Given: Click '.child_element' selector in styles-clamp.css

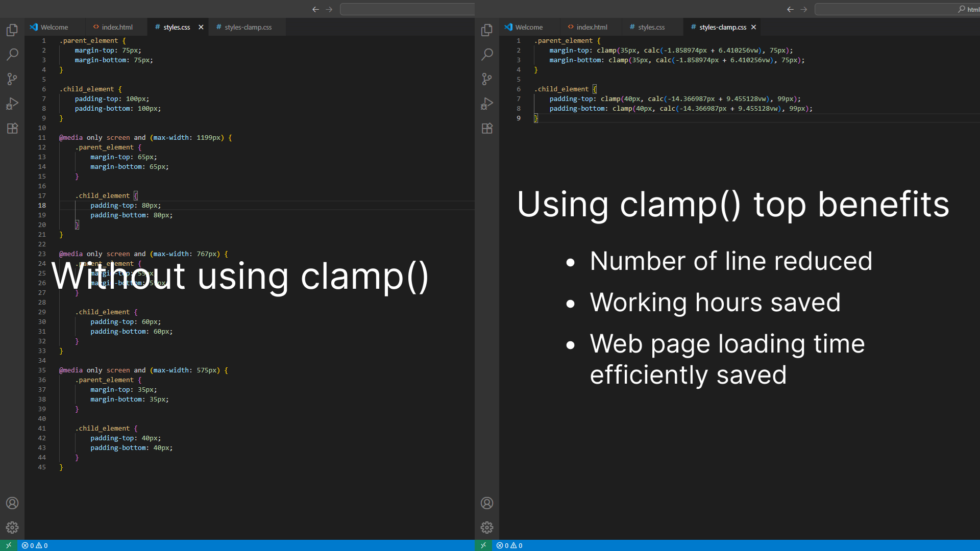Looking at the screenshot, I should [561, 89].
